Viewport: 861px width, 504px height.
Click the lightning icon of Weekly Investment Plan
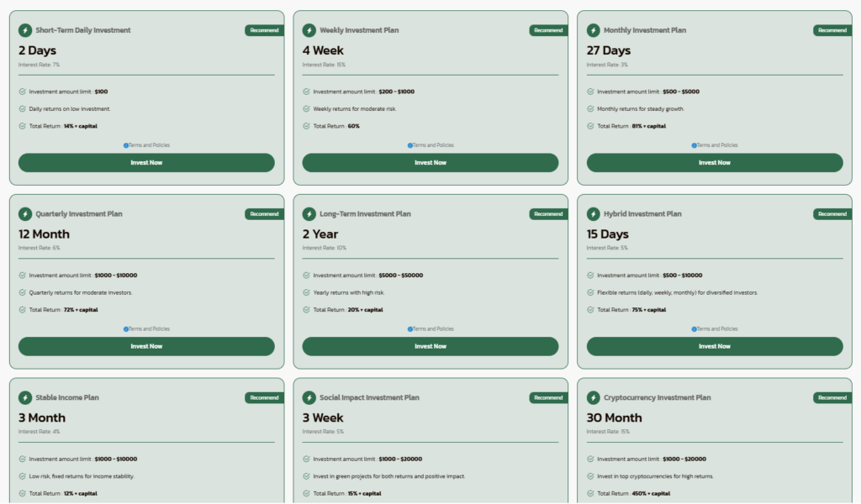[309, 30]
